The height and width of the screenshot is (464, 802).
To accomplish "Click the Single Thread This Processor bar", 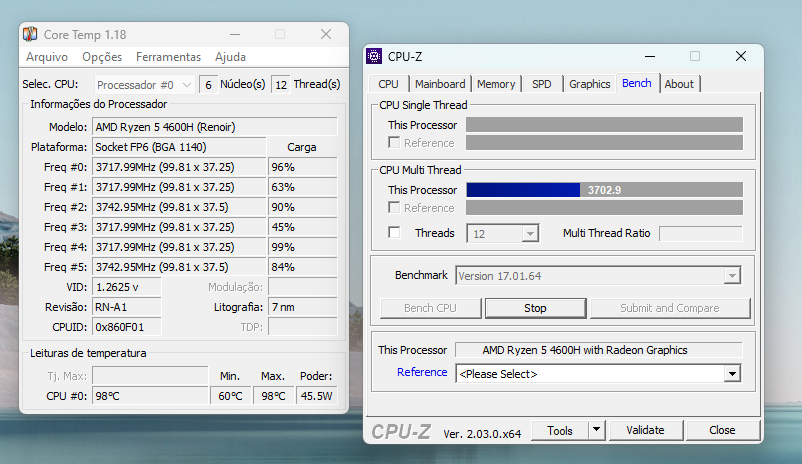I will [604, 125].
